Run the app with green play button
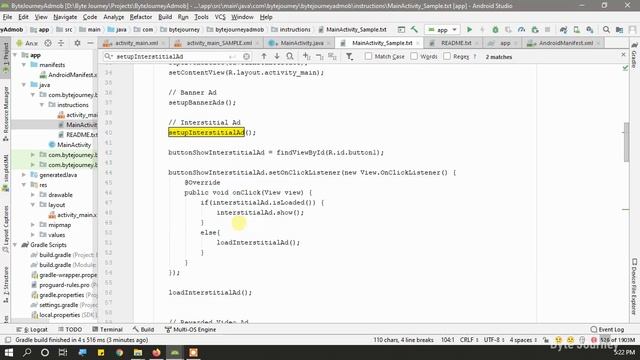640x360 pixels. click(x=469, y=29)
